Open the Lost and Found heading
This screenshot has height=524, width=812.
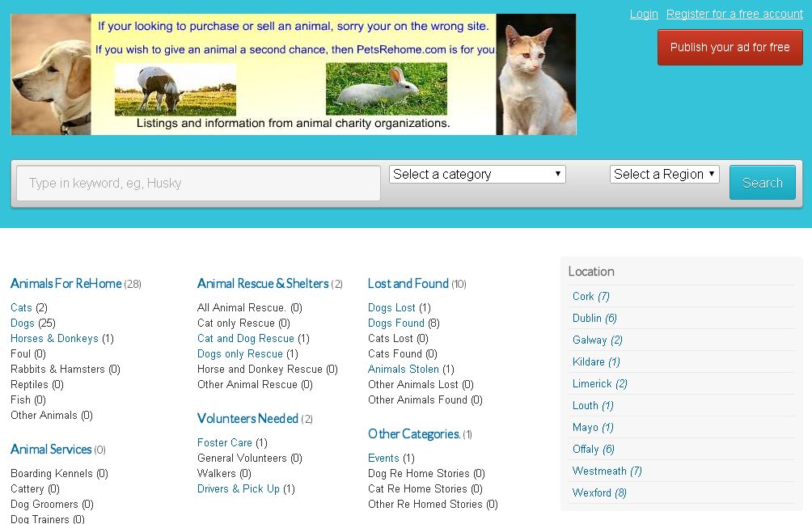tap(408, 284)
